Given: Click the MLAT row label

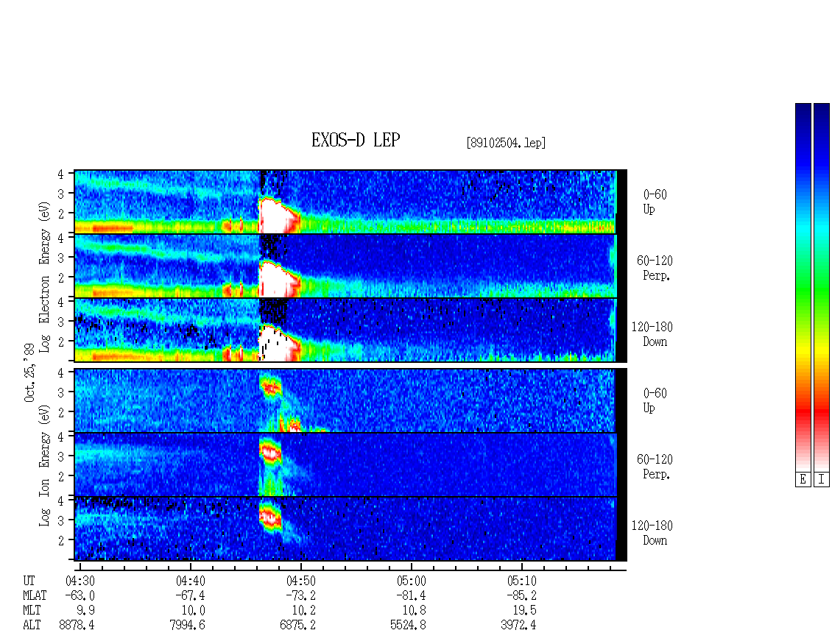Looking at the screenshot, I should (35, 595).
